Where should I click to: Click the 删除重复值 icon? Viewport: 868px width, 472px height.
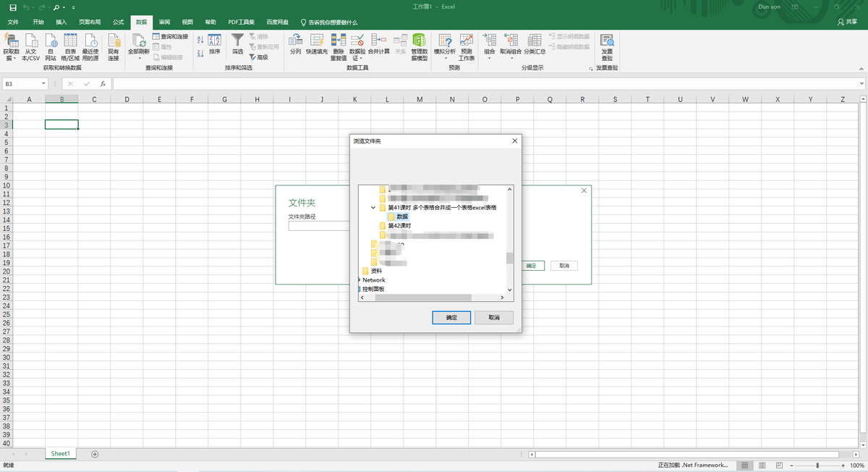339,41
